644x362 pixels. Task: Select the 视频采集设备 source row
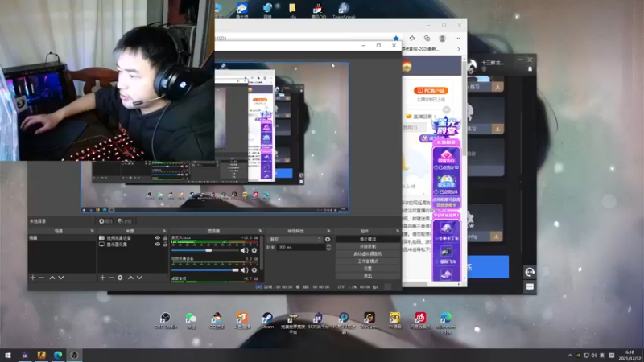click(133, 237)
